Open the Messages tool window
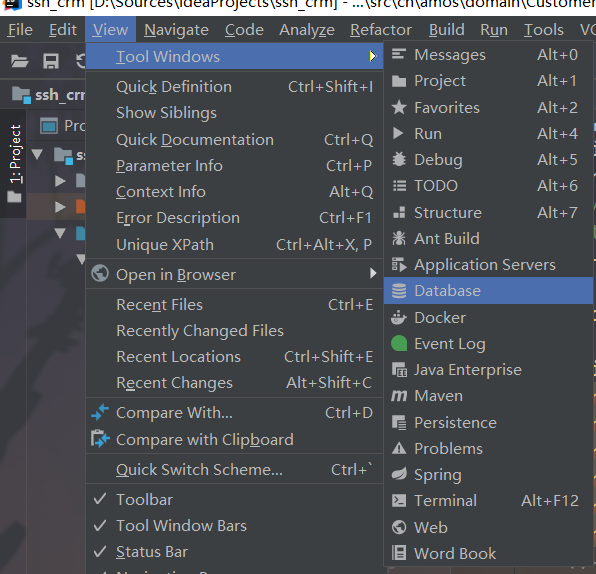 click(488, 55)
